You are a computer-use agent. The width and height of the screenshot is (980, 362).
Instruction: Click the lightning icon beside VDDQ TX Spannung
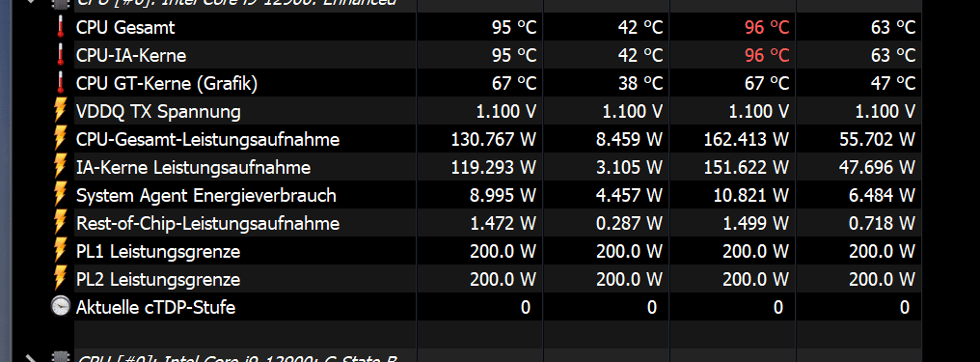tap(61, 111)
